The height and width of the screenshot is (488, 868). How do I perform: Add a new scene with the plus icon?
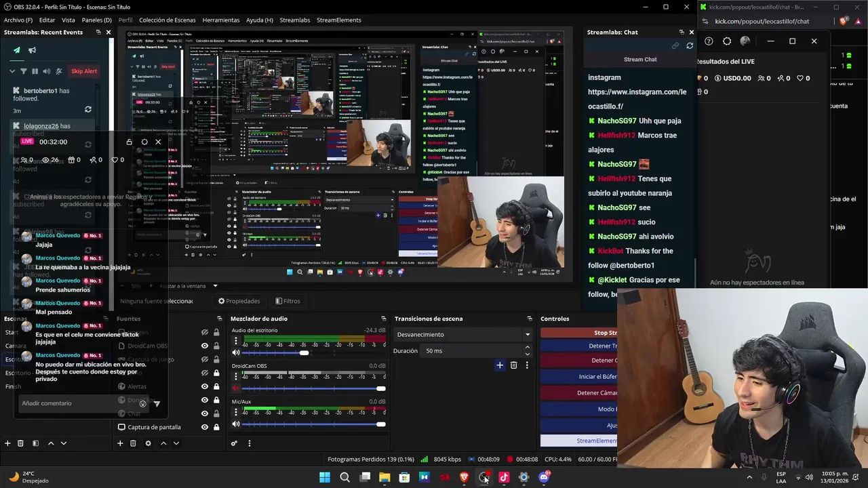coord(7,443)
